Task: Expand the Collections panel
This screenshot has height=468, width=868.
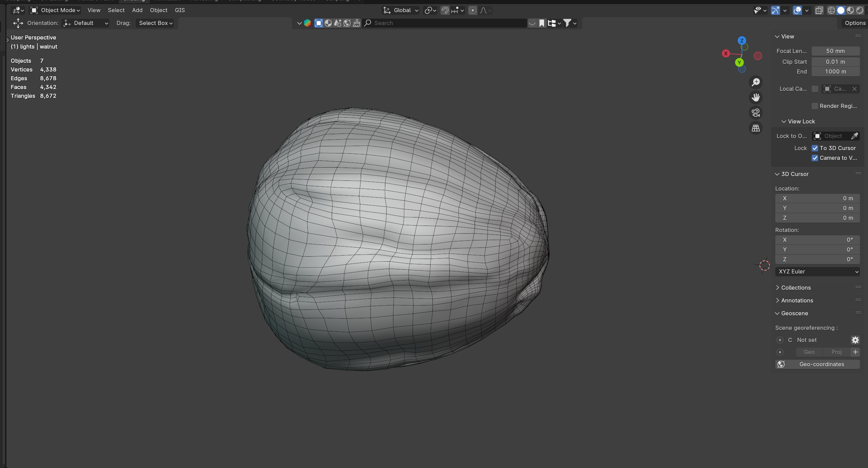Action: 796,288
